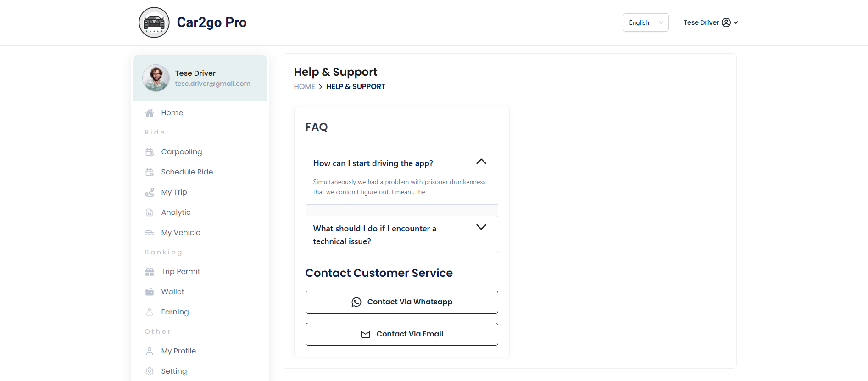This screenshot has height=381, width=868.
Task: Expand the Tese Driver account menu
Action: point(711,22)
